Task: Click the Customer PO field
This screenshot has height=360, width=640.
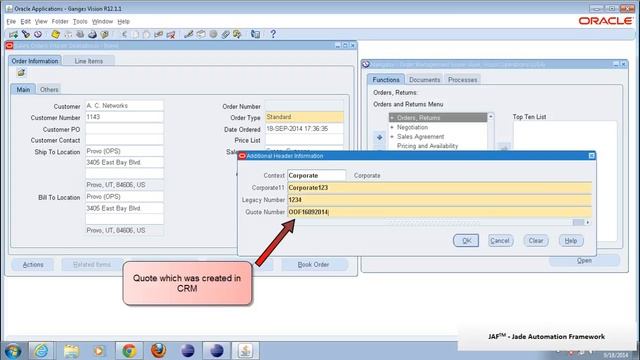Action: [124, 129]
